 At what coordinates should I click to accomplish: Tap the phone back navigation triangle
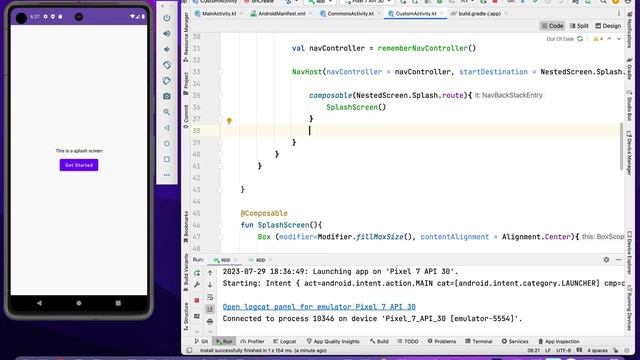[39, 303]
